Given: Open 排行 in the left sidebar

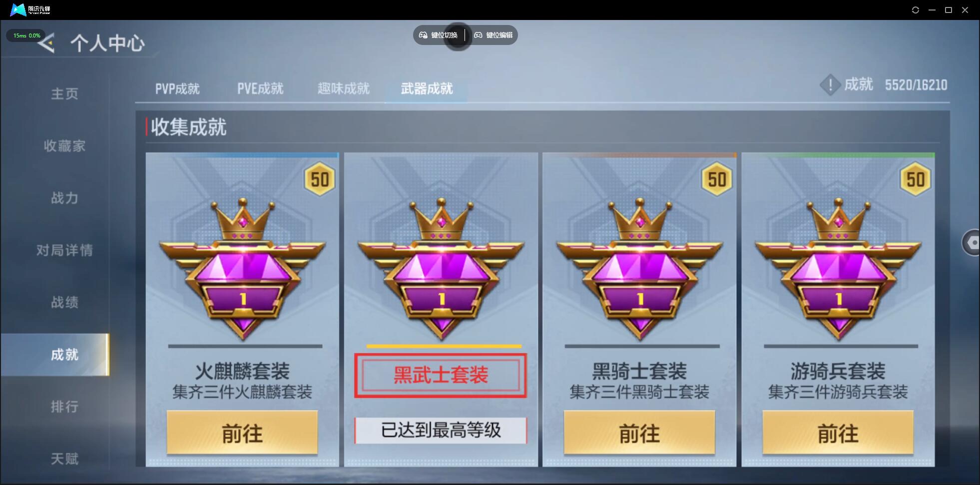Looking at the screenshot, I should (64, 406).
